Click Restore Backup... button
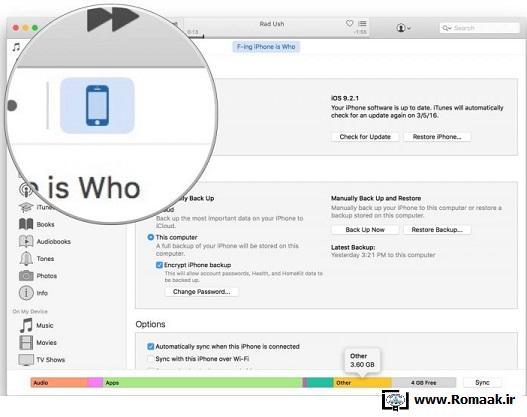 437,230
